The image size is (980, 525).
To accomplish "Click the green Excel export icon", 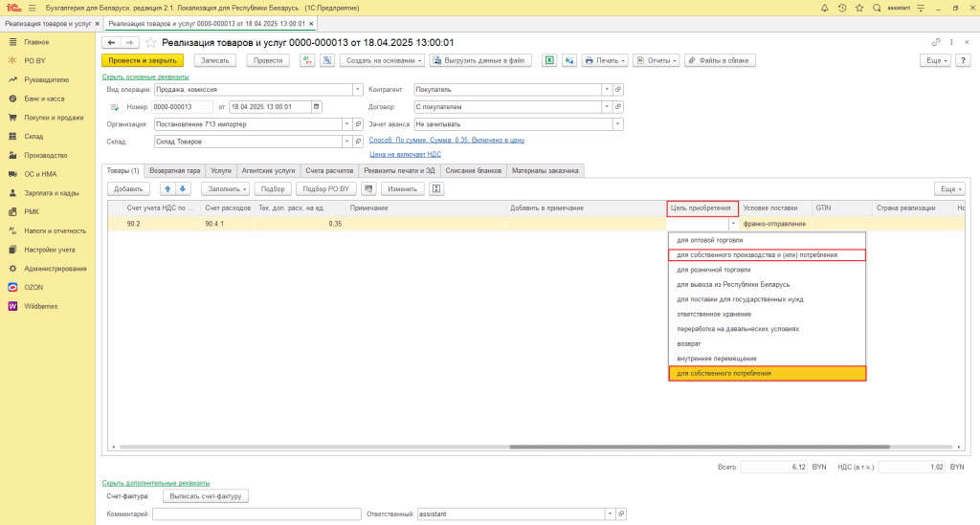I will coord(550,60).
